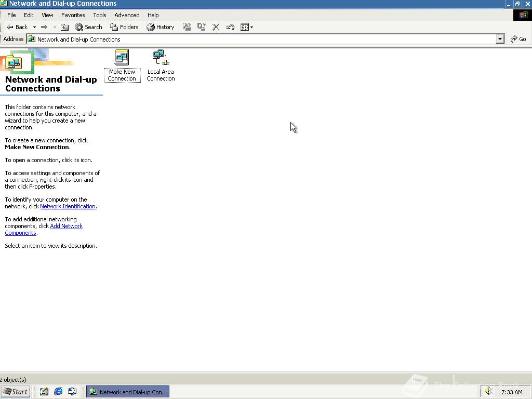Open the Start menu
This screenshot has height=399, width=532.
(x=16, y=392)
